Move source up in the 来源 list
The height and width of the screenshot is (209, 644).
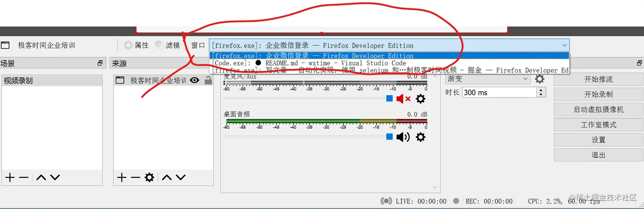point(167,177)
